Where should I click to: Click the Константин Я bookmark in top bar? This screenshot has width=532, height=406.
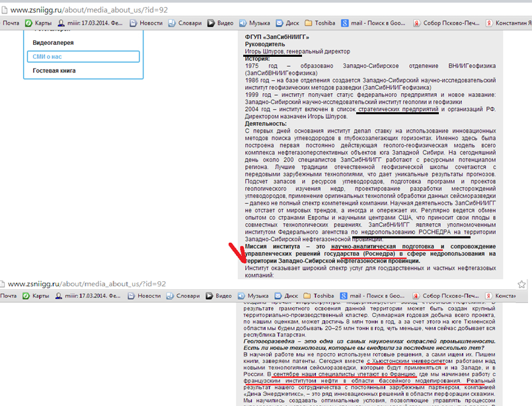(509, 23)
